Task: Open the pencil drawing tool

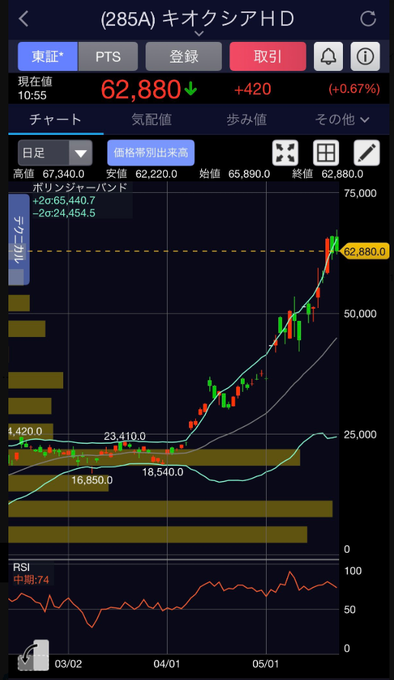Action: pos(367,153)
